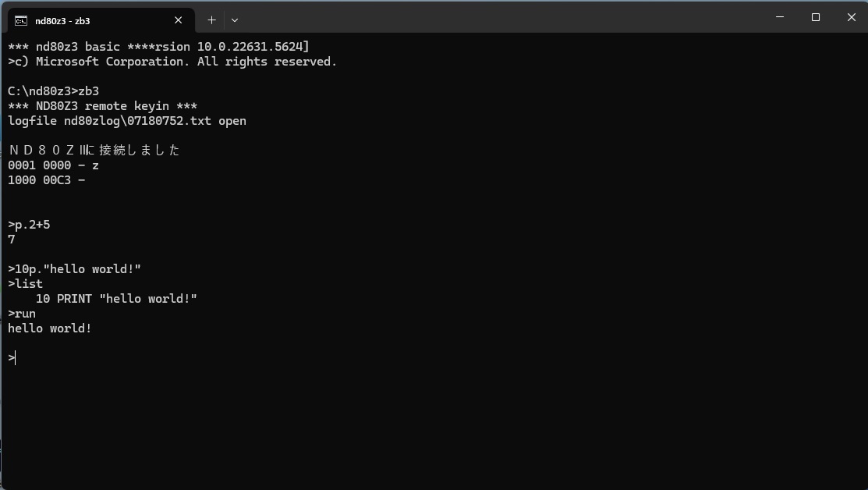Click the C:\nd80z3>zb3 prompt line

pos(53,91)
